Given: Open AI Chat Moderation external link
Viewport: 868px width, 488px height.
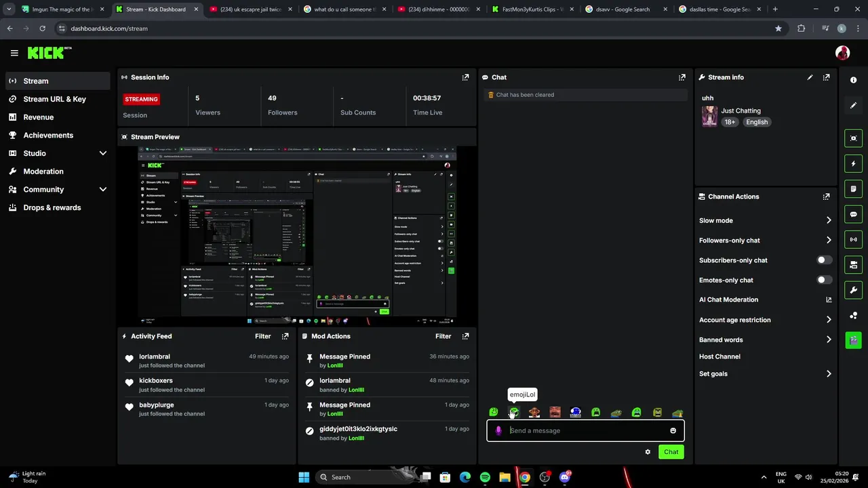Looking at the screenshot, I should pos(829,300).
